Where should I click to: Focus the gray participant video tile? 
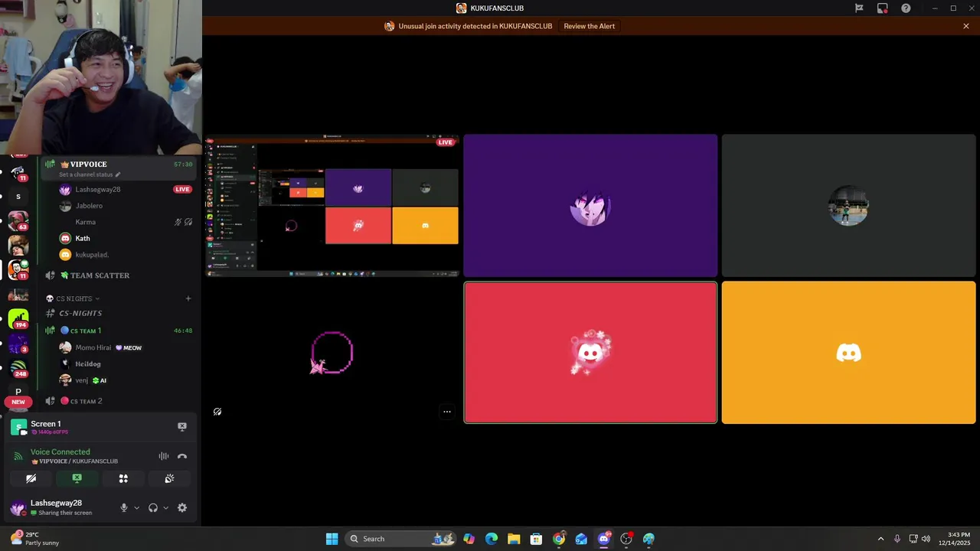pyautogui.click(x=848, y=206)
